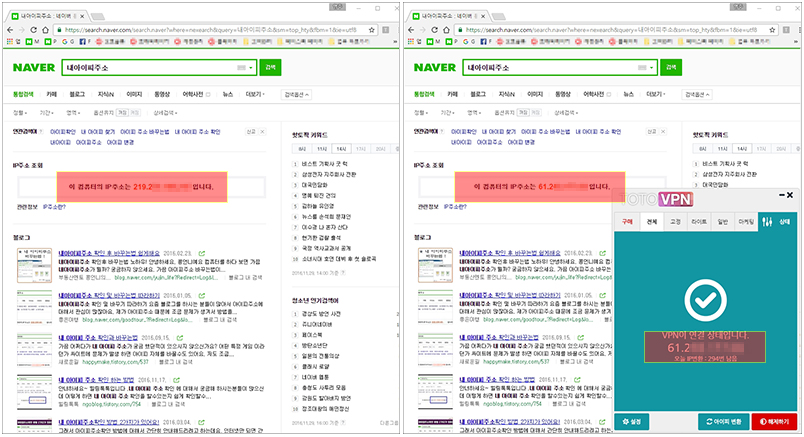This screenshot has width=804, height=437.
Task: Select the 14시 hot keyword tab in left window
Action: [x=341, y=149]
